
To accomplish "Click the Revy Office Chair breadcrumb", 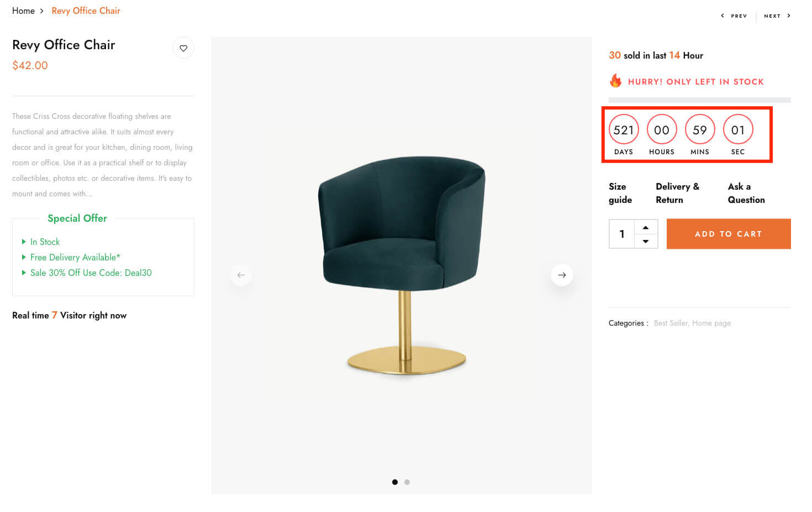I will coord(86,11).
